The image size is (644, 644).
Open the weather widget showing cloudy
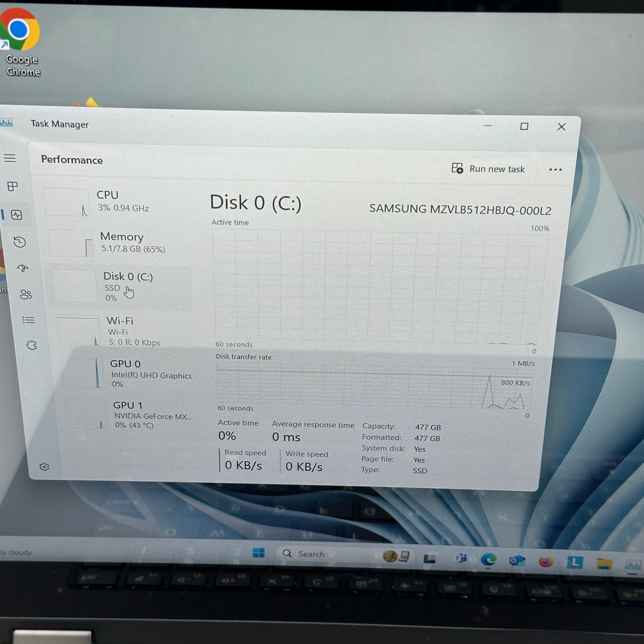[17, 553]
